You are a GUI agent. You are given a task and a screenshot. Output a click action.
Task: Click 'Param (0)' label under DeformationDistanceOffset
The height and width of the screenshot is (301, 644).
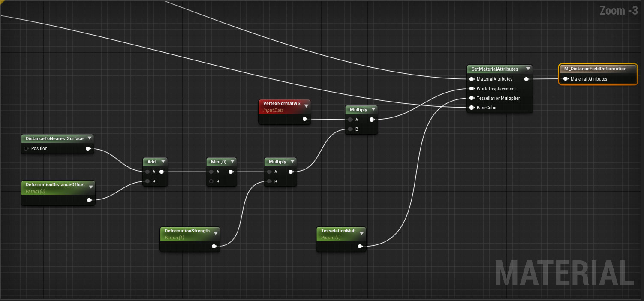35,191
